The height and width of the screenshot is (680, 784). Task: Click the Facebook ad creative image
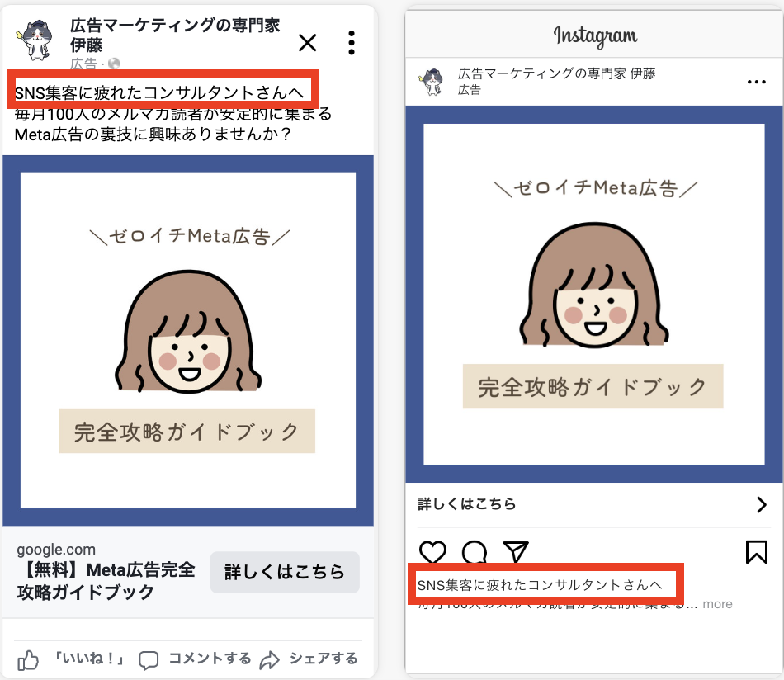click(188, 340)
